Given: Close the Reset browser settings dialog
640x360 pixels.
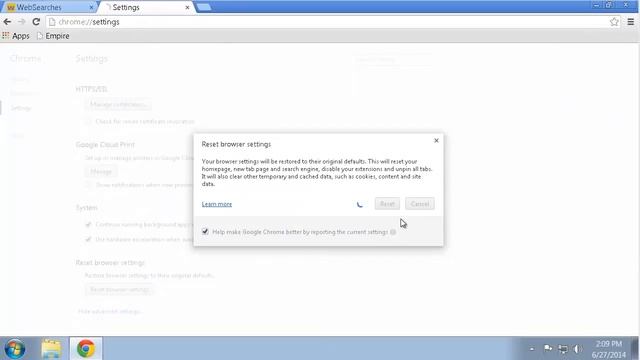Looking at the screenshot, I should click(x=436, y=140).
